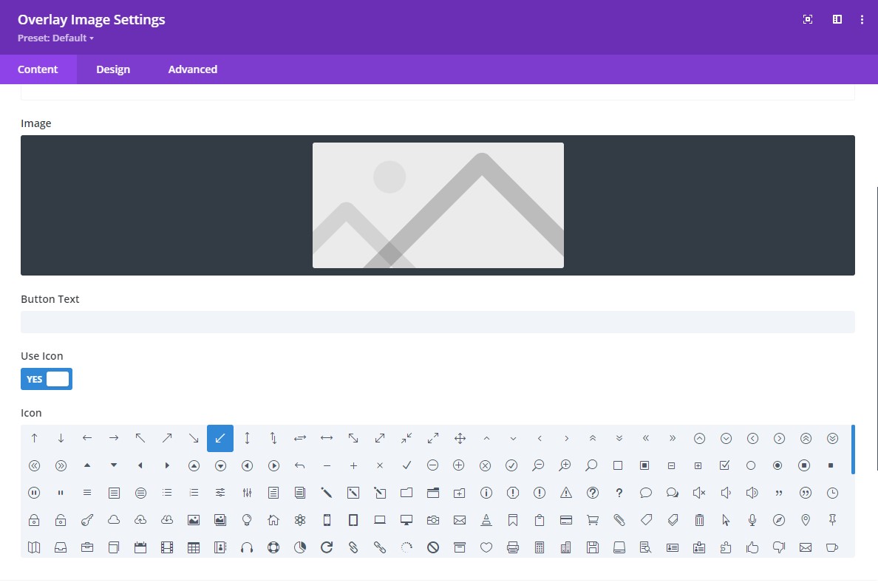Choose the muted speaker icon
The width and height of the screenshot is (878, 588).
(x=699, y=493)
